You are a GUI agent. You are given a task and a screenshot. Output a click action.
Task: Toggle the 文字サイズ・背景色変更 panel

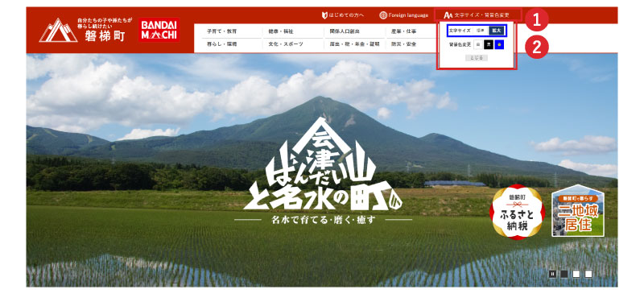point(477,15)
